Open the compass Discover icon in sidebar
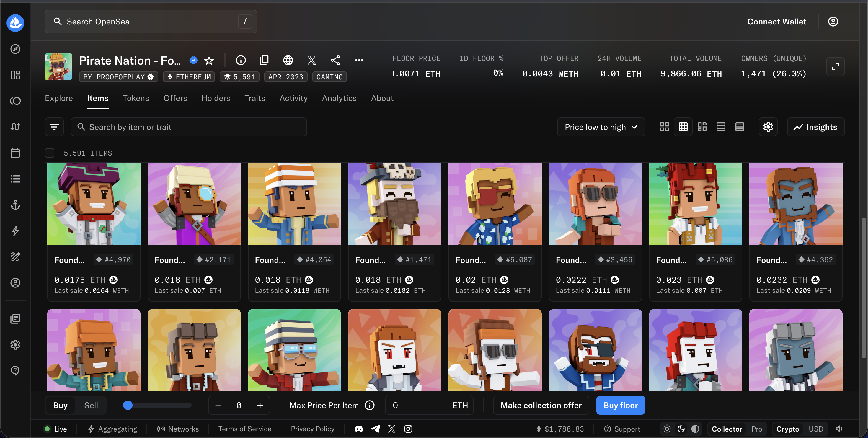 (15, 49)
